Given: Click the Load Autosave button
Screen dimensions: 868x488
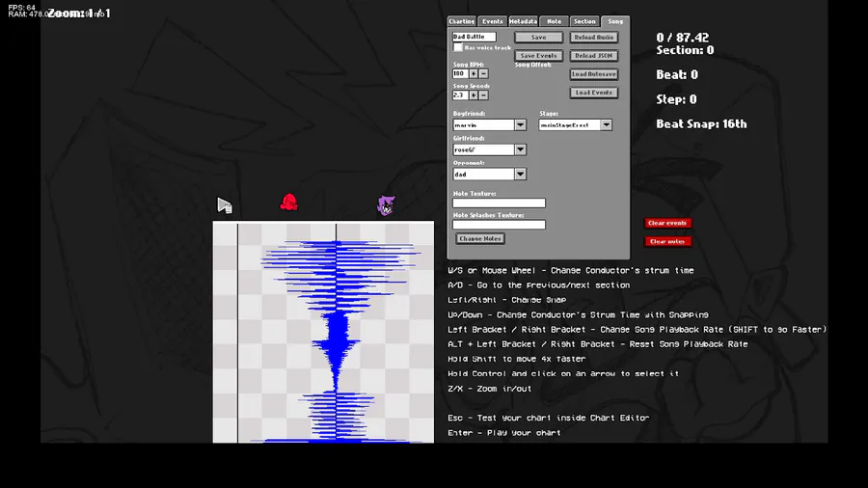Looking at the screenshot, I should [x=594, y=74].
